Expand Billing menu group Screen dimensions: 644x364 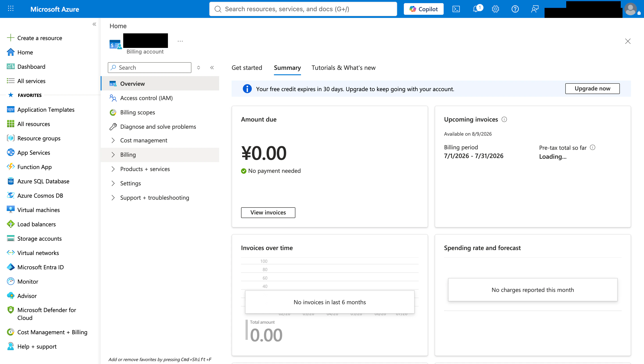160,154
